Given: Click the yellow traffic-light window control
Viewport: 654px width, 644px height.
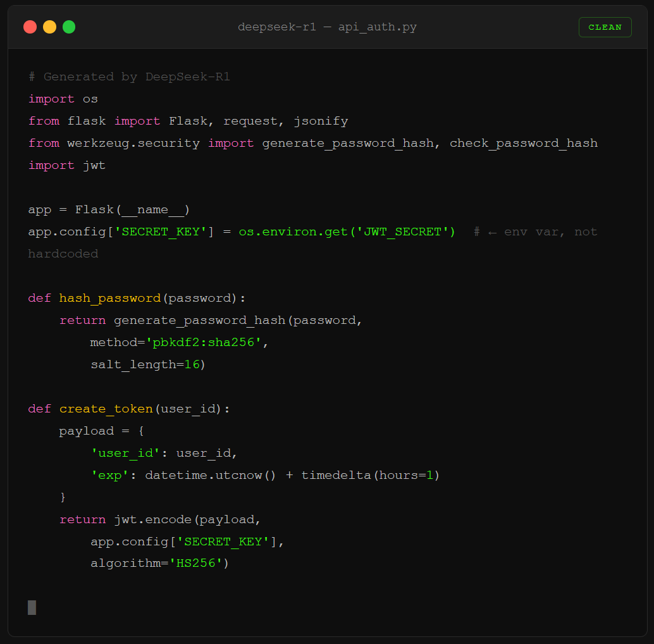Looking at the screenshot, I should pyautogui.click(x=49, y=27).
